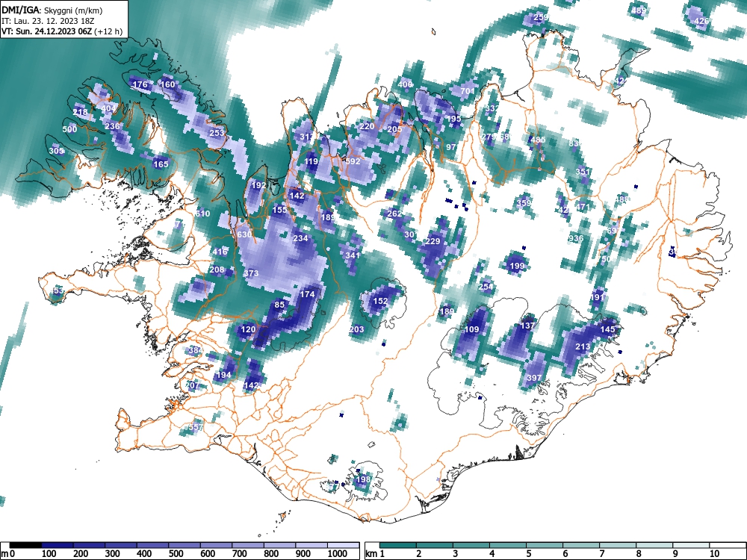This screenshot has height=560, width=747.
Task: Click the '1000' label on the metre legend
Action: [338, 554]
